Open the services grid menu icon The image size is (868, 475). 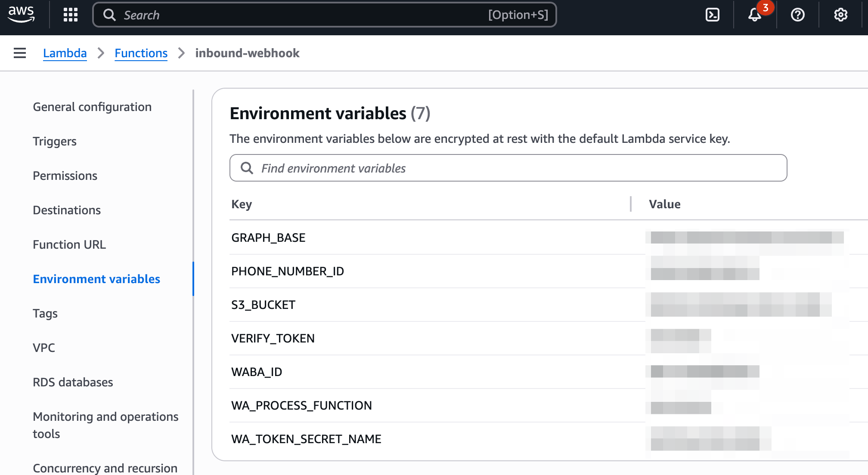point(71,15)
